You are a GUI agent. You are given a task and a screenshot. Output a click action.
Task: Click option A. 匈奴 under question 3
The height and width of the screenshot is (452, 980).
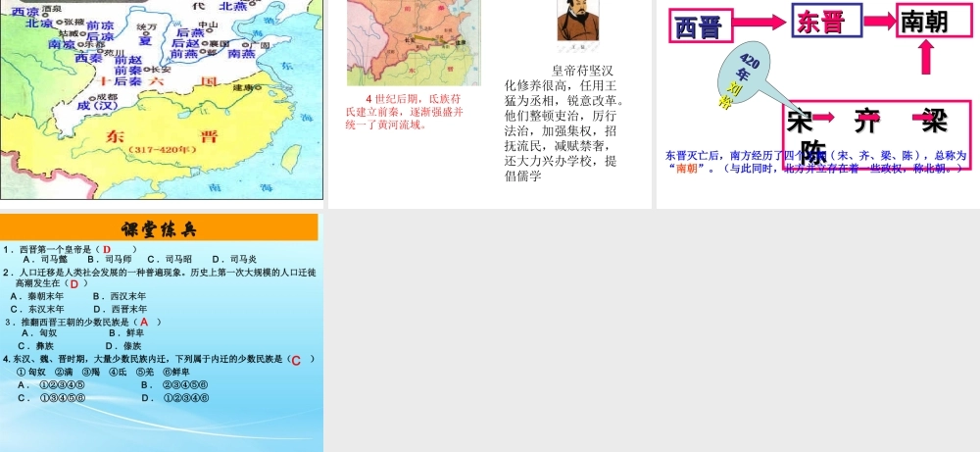click(39, 333)
